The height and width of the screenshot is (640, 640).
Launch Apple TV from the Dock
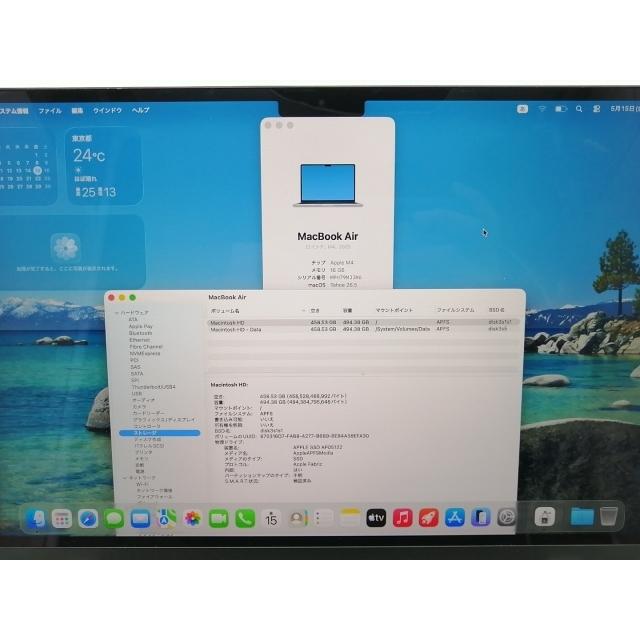(376, 518)
